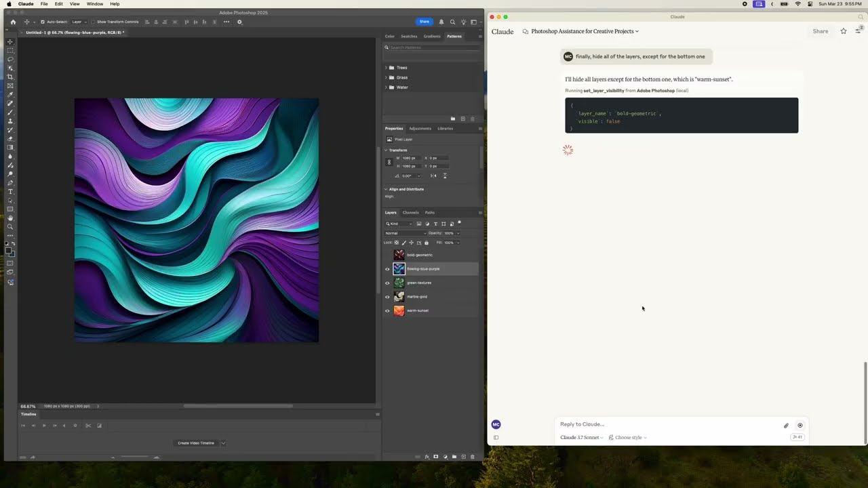This screenshot has width=868, height=488.
Task: Open options bar settings gear
Action: click(239, 22)
